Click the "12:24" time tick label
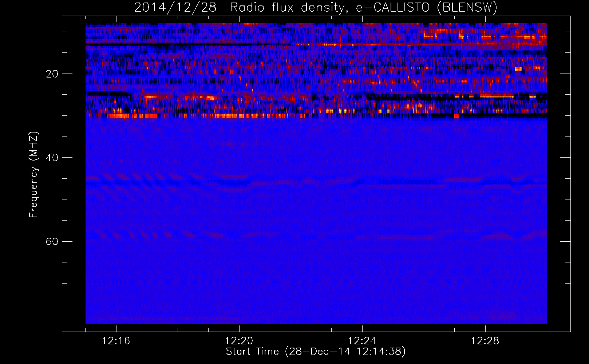Viewport: 589px width, 364px height. (x=362, y=341)
